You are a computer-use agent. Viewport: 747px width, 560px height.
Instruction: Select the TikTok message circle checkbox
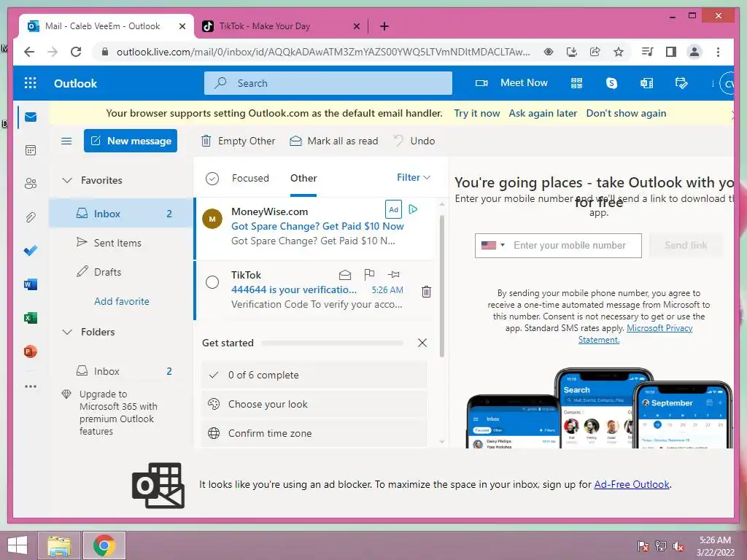coord(212,282)
